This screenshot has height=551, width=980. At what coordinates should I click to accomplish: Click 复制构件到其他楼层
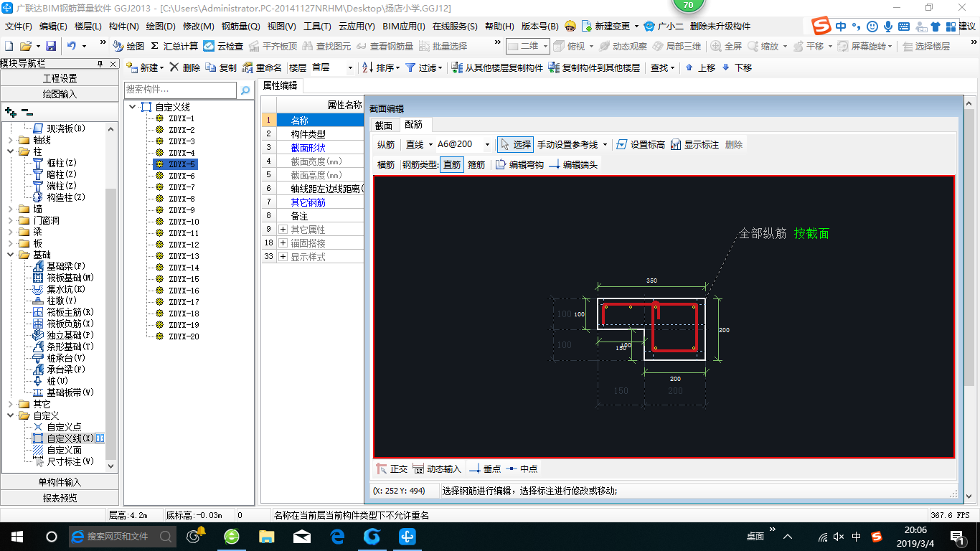[x=594, y=67]
